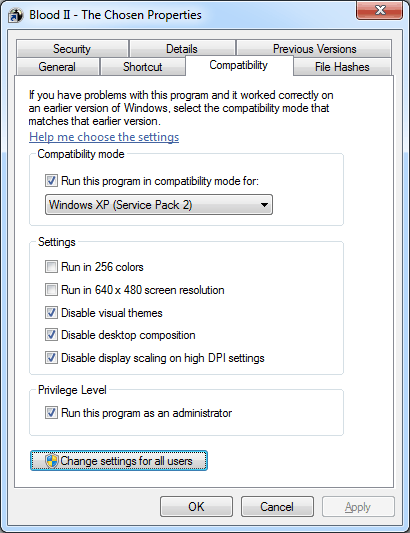Image resolution: width=410 pixels, height=533 pixels.
Task: Toggle Run this program in compatibility mode
Action: 51,180
